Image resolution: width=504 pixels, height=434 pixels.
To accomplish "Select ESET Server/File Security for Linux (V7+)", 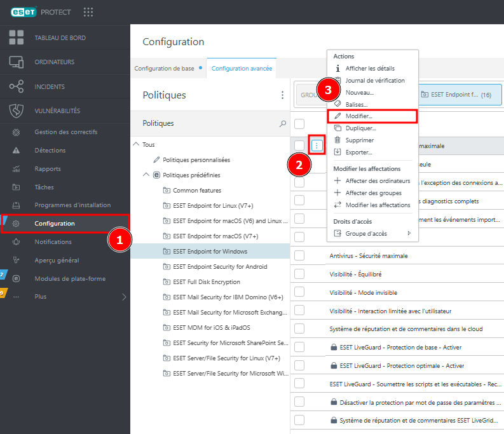I will pyautogui.click(x=226, y=358).
